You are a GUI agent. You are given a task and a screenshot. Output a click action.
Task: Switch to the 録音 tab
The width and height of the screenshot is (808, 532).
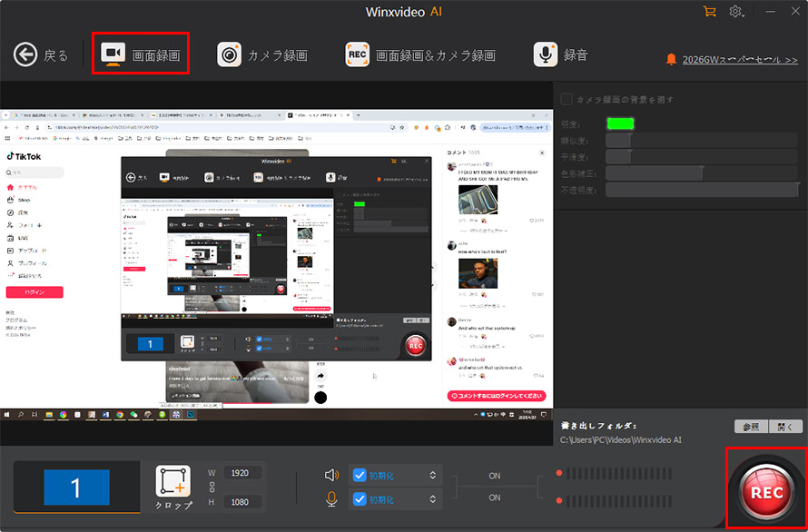[561, 54]
